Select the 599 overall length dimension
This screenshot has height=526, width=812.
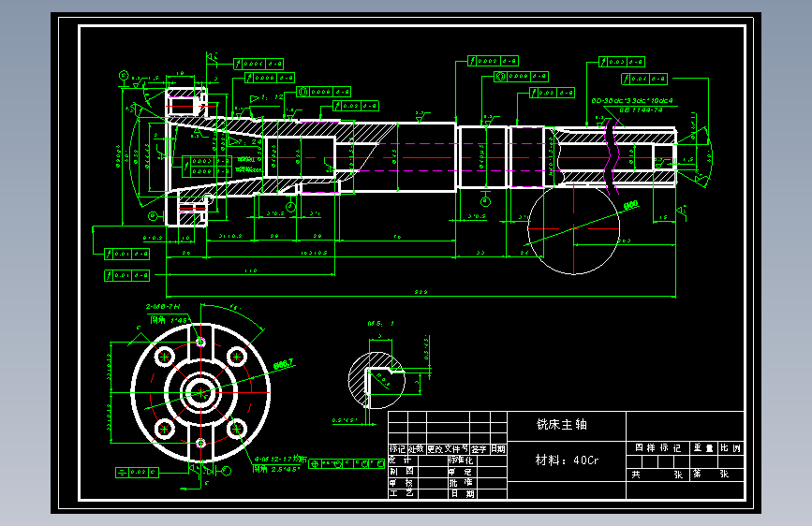coord(421,293)
